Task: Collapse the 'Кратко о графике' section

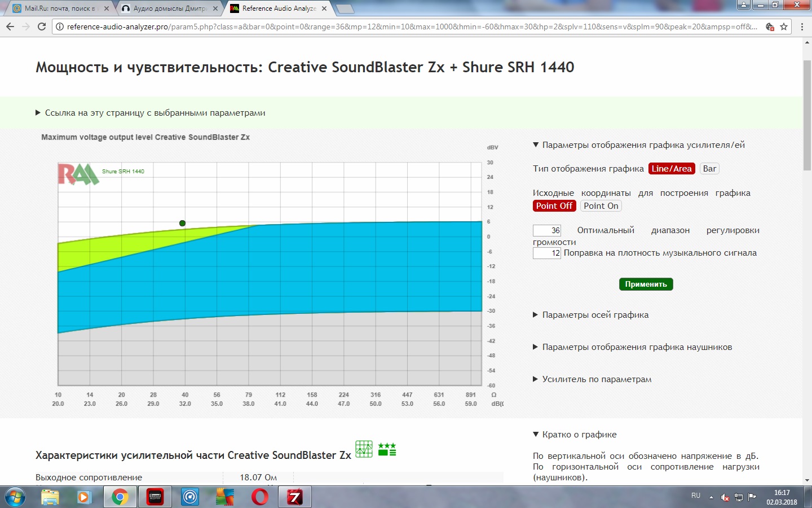Action: (575, 435)
